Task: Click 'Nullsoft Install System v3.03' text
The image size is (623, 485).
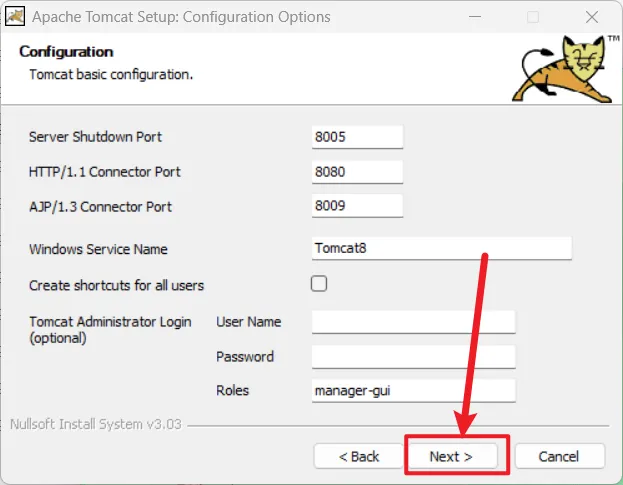Action: (x=96, y=424)
